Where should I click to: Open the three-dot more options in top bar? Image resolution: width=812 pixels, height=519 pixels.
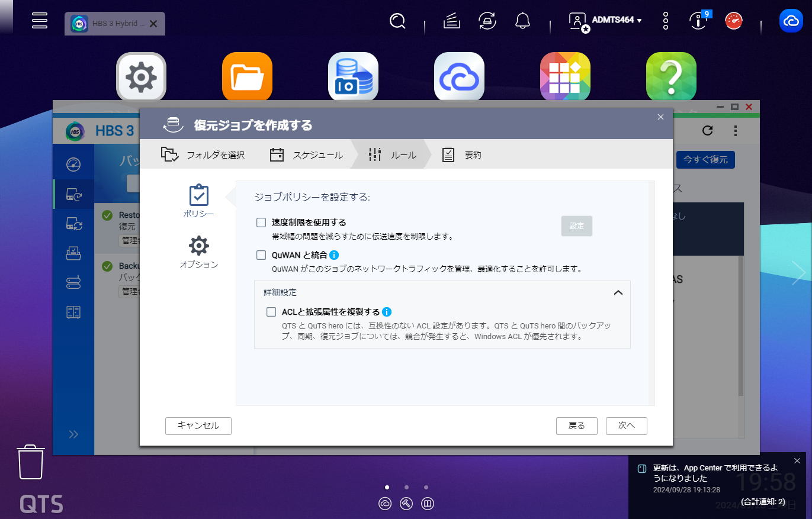tap(666, 21)
